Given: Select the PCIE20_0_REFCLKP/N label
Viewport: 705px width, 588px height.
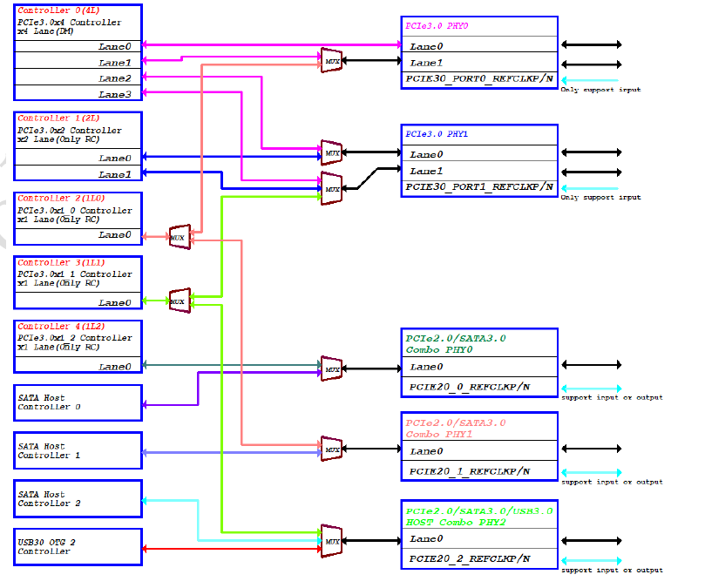Looking at the screenshot, I should coord(470,387).
